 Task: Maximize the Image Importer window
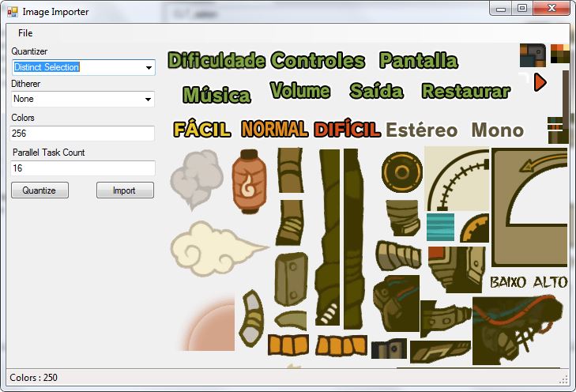coord(522,9)
